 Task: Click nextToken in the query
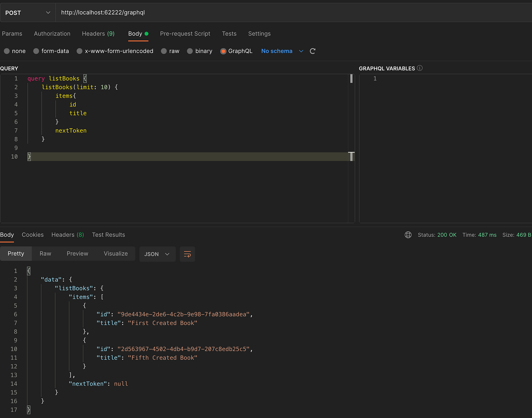(x=71, y=131)
